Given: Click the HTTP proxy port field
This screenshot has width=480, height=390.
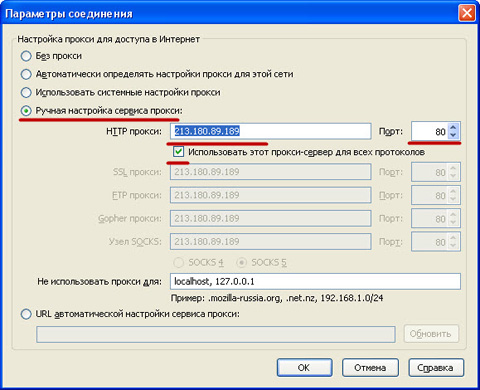Looking at the screenshot, I should coord(429,131).
